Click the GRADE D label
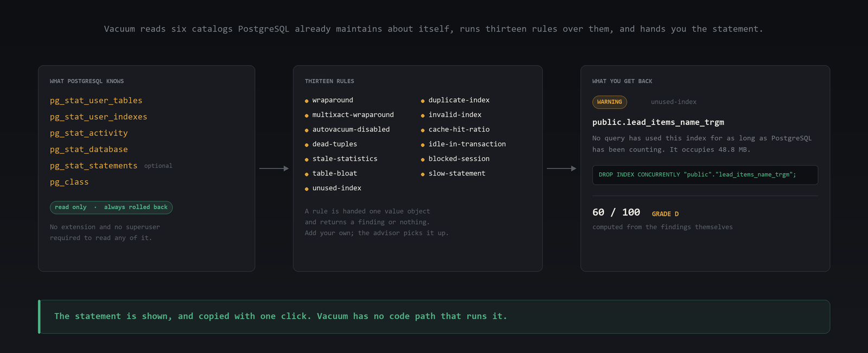Viewport: 868px width, 353px height. pos(665,214)
